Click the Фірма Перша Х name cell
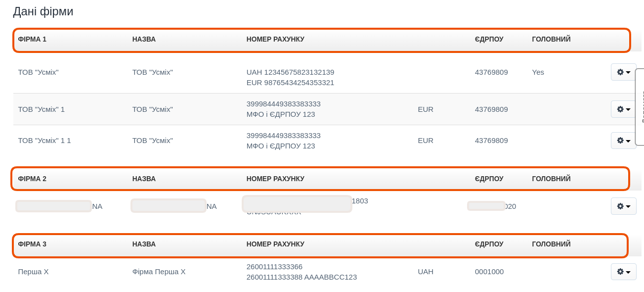 click(x=159, y=272)
